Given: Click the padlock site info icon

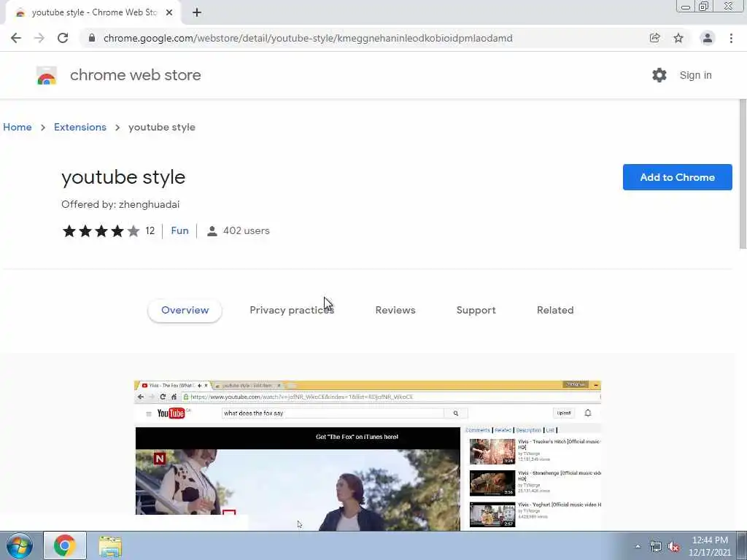Looking at the screenshot, I should click(92, 38).
